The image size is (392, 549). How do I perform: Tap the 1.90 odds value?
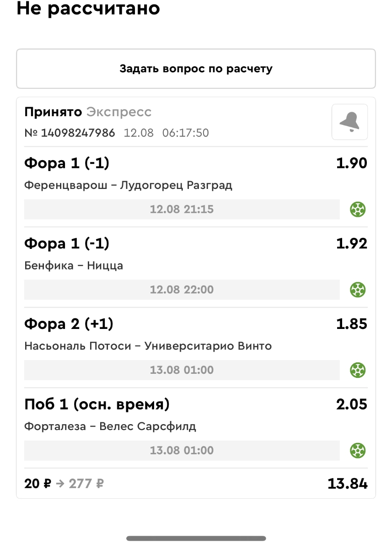click(351, 163)
